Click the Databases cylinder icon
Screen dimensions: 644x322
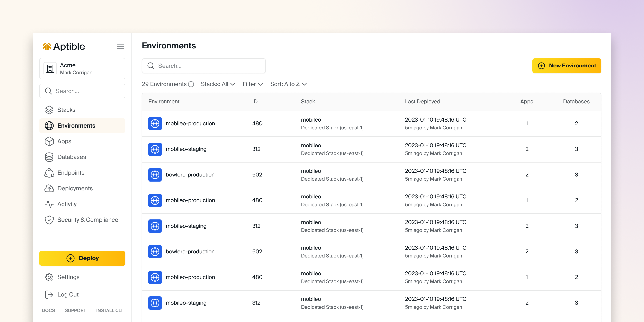[49, 157]
